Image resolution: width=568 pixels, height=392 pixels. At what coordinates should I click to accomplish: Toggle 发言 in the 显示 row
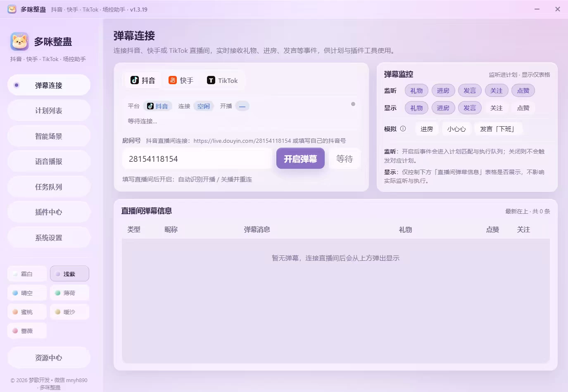coord(470,108)
